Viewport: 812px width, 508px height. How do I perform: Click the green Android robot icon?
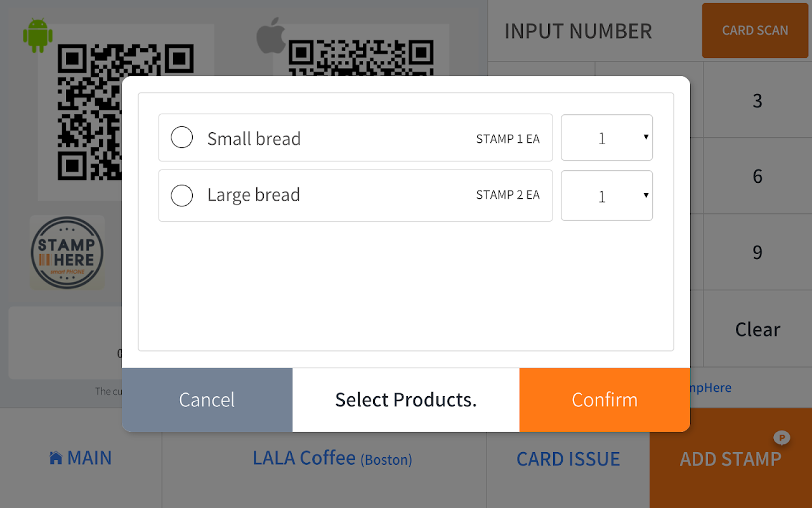tap(37, 35)
